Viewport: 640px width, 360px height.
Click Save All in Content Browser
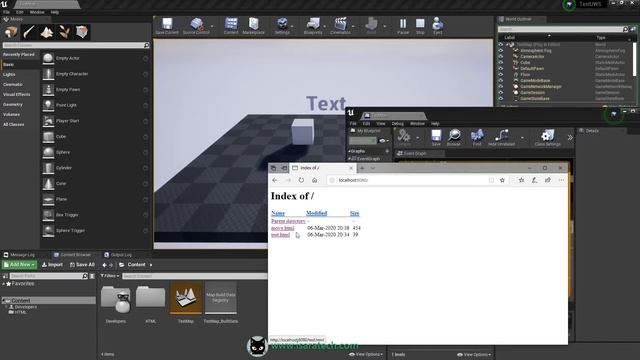pyautogui.click(x=82, y=264)
